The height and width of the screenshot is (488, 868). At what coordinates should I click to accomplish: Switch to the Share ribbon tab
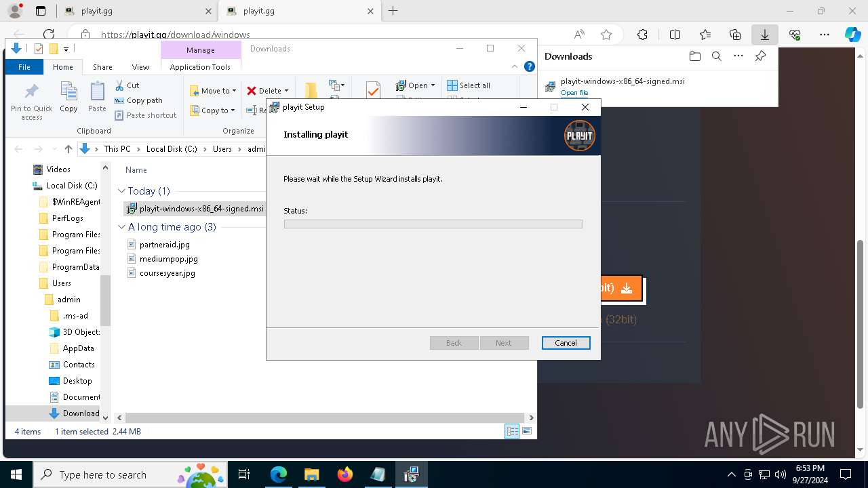coord(102,67)
